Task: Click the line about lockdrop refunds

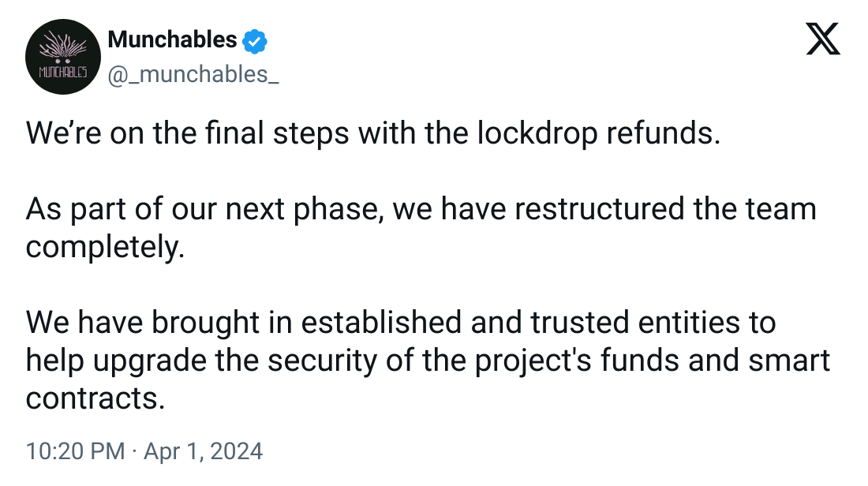Action: (373, 134)
